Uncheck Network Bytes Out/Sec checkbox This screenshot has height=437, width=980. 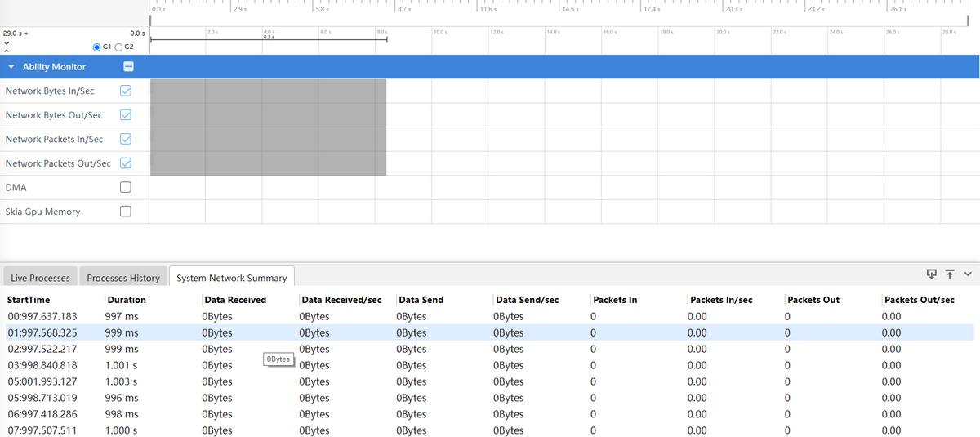(x=126, y=115)
